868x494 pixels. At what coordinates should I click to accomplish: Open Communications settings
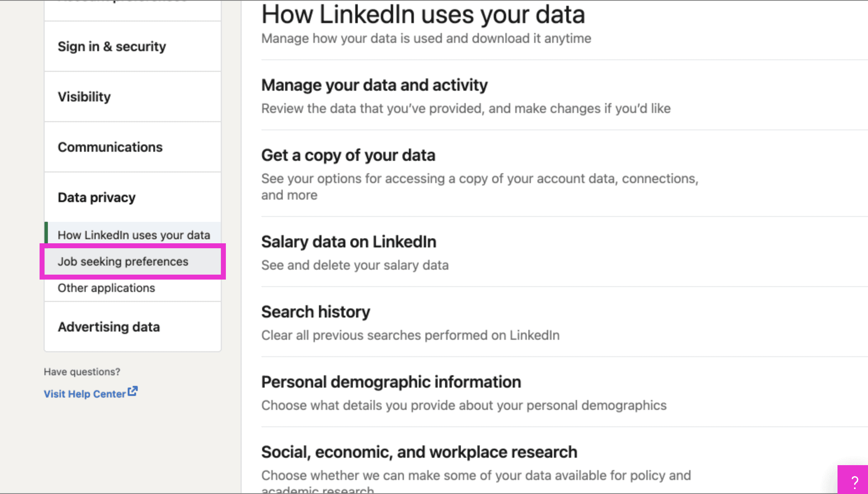[x=110, y=147]
